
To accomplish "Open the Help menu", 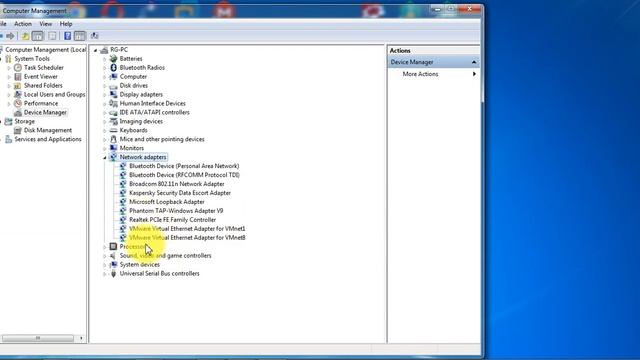I will tap(66, 24).
